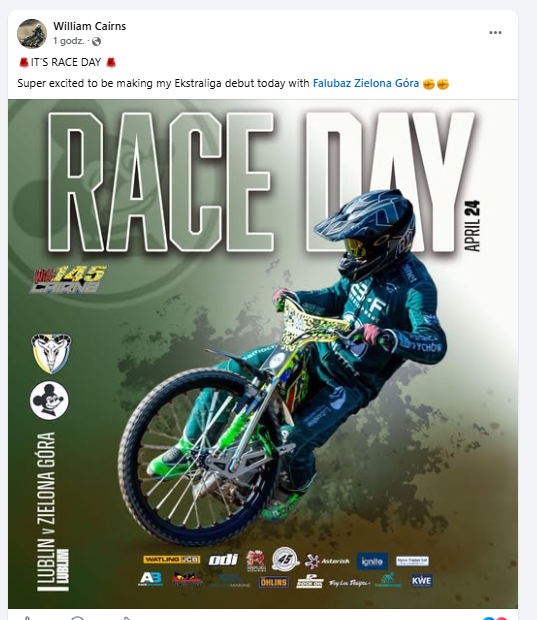
Task: Click the Öhlins sponsor logo
Action: tap(274, 582)
